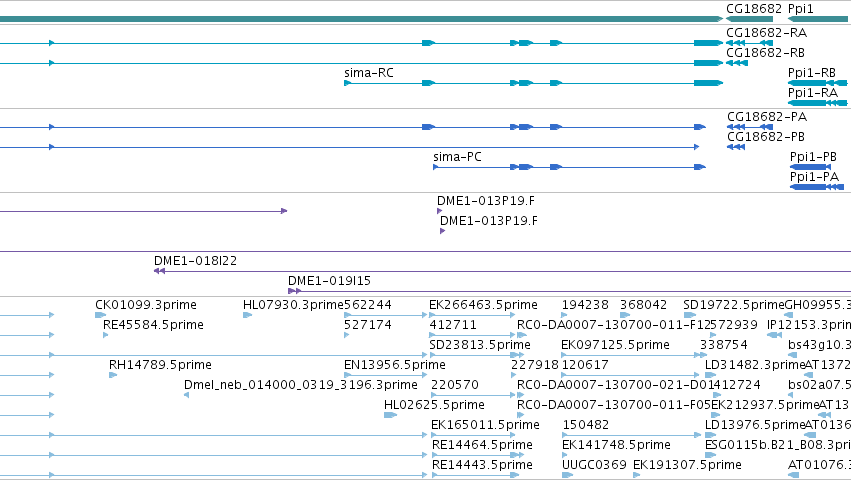Click the HL02625.5prime light-blue arrow glyph
Screen dimensions: 851x480
coord(390,415)
